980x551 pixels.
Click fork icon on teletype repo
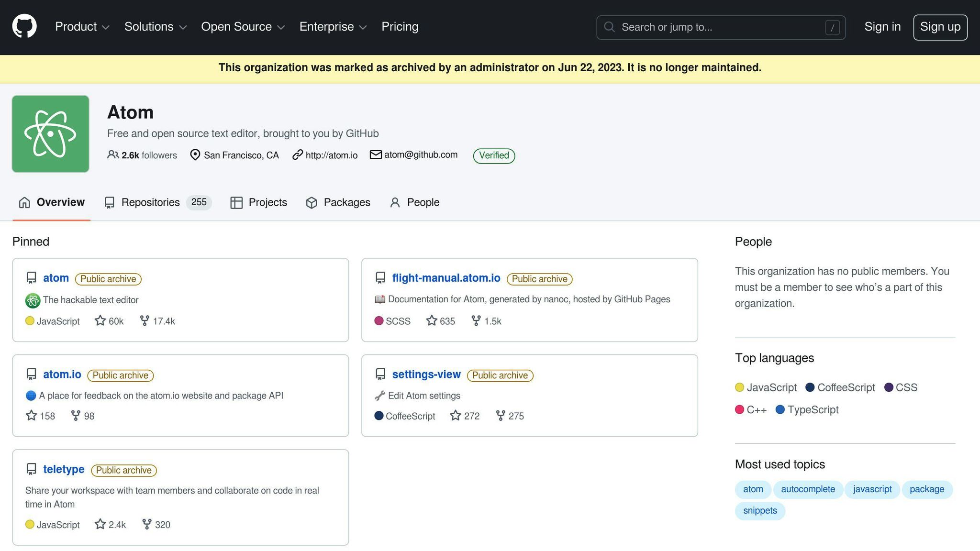pos(147,524)
